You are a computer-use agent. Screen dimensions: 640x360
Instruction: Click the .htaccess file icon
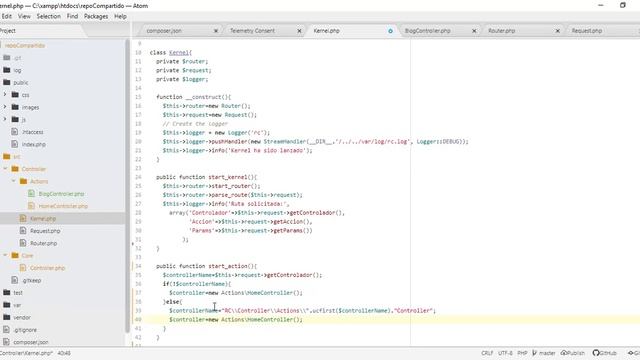pos(15,132)
